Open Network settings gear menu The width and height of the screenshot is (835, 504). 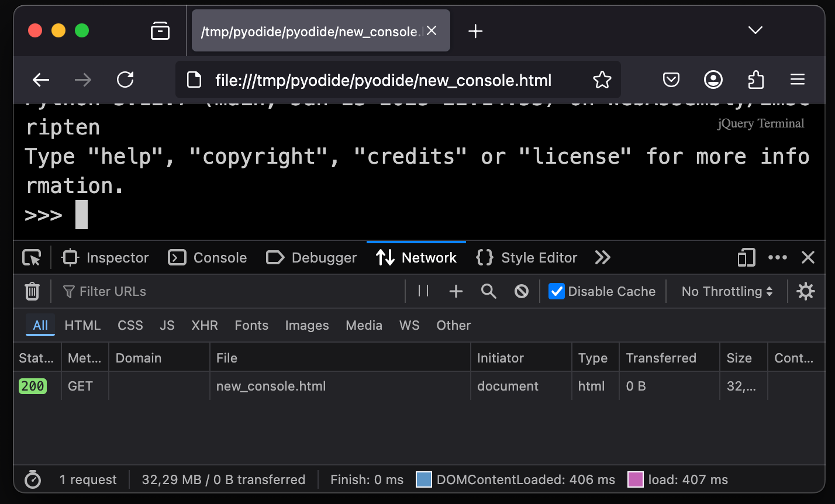[x=806, y=291]
